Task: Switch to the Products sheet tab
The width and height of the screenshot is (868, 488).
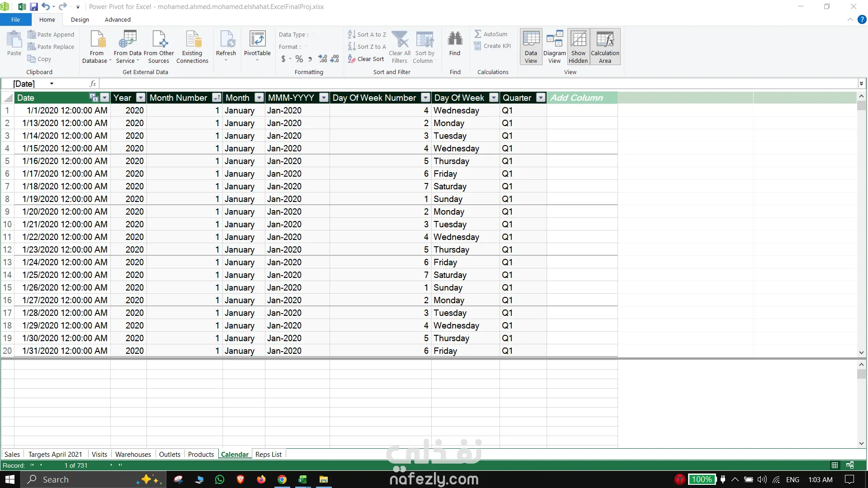Action: point(201,454)
